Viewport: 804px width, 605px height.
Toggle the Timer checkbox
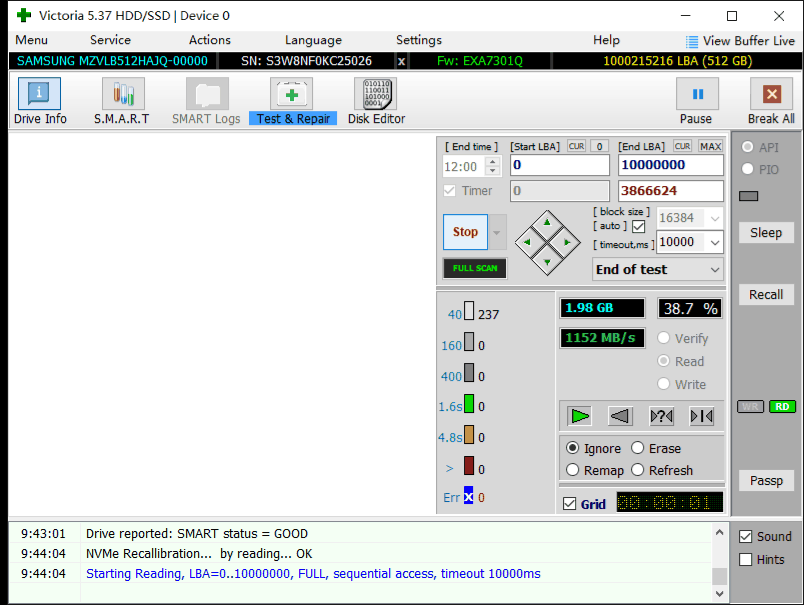[450, 191]
